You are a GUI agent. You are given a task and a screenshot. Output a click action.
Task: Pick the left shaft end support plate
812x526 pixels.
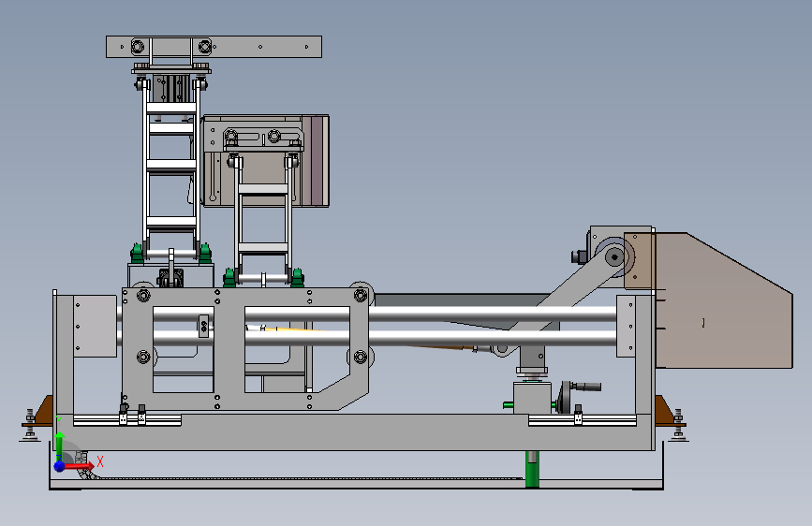[95, 326]
